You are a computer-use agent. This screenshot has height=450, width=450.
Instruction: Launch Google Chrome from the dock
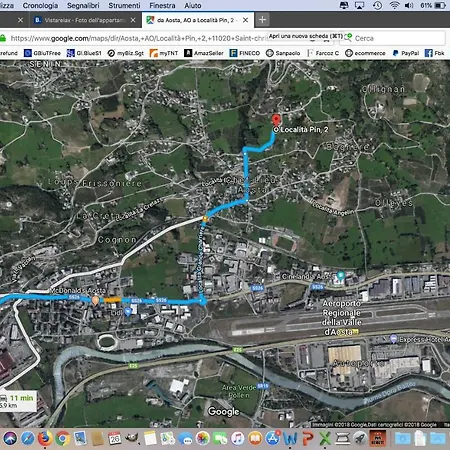[x=62, y=438]
